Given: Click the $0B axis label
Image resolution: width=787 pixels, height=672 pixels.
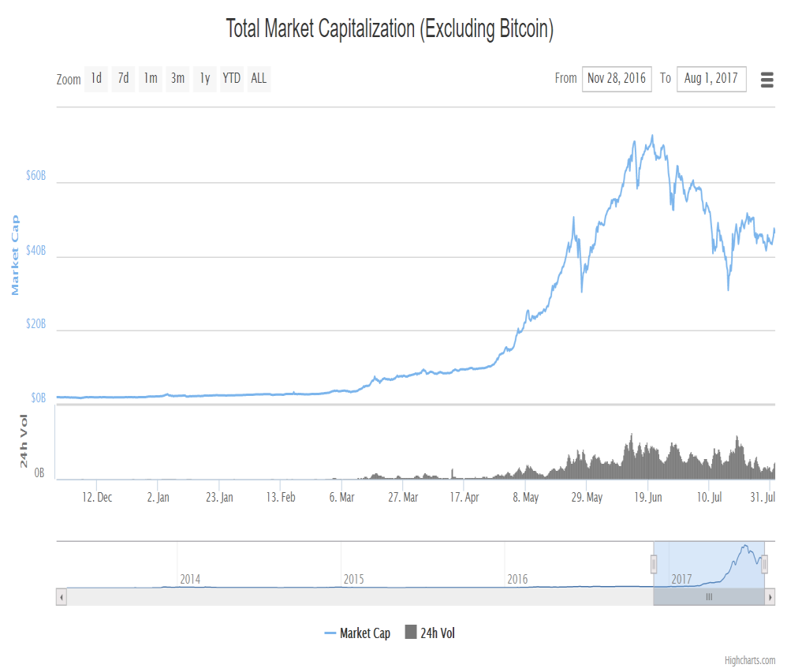Looking at the screenshot, I should (38, 398).
